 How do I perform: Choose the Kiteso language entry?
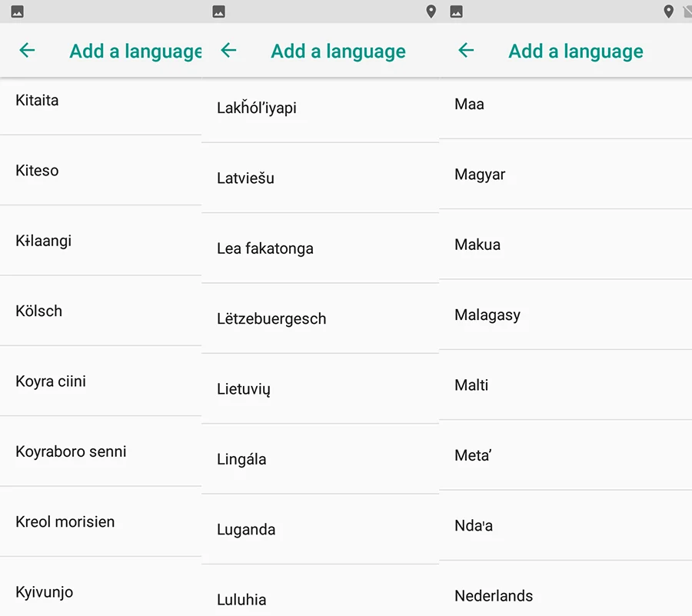101,170
